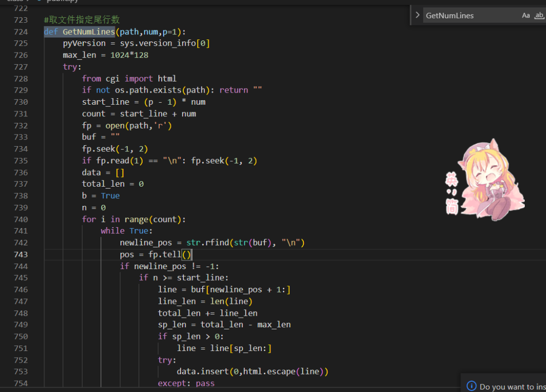Click 'fp.tell' on line 743
546x392 pixels.
[165, 254]
